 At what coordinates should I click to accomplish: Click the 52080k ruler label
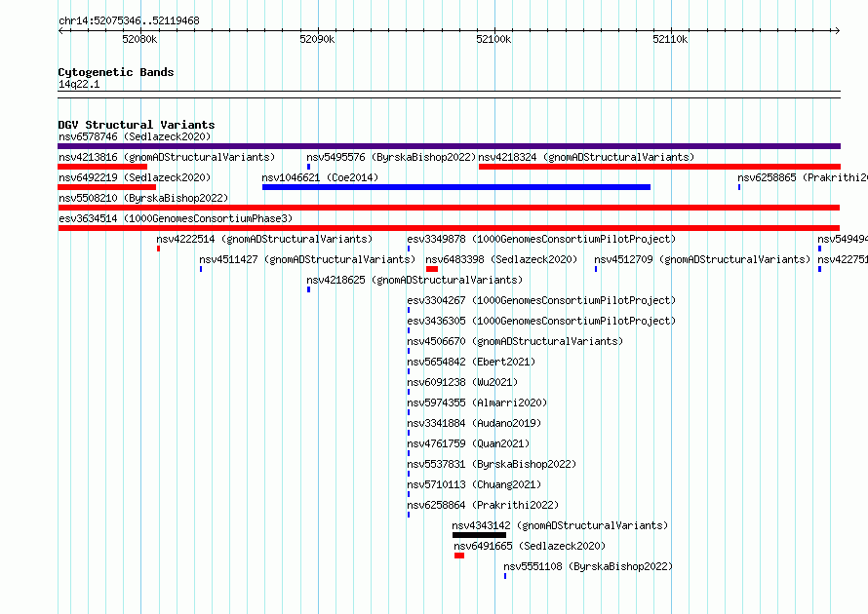point(139,39)
